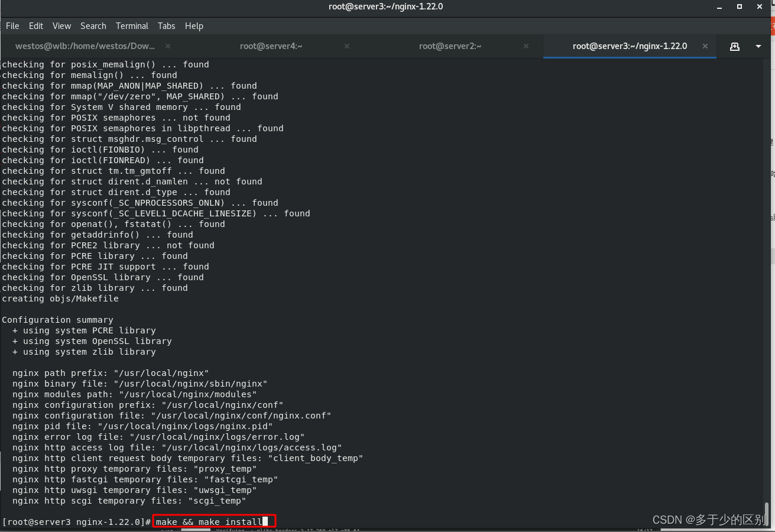775x532 pixels.
Task: Open the Tabs menu
Action: (166, 26)
